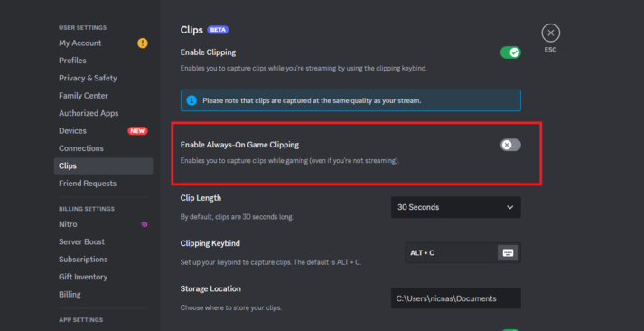The height and width of the screenshot is (331, 644).
Task: Click the NEW badge beside Devices
Action: click(137, 131)
